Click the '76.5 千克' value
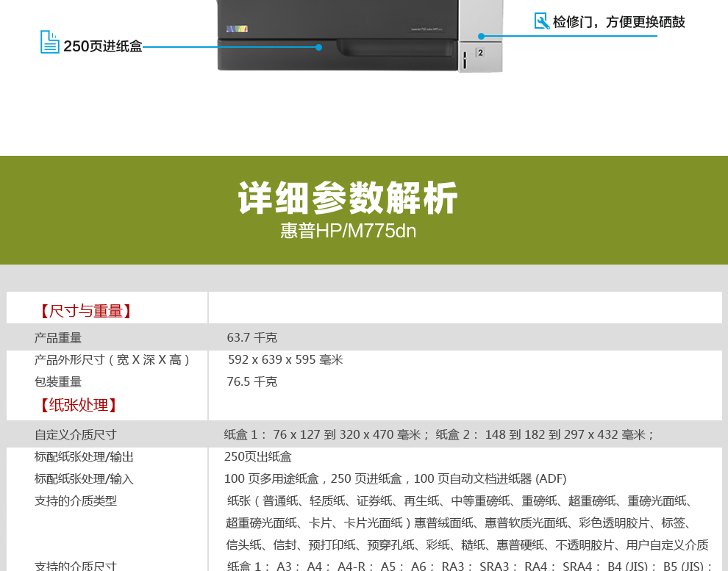Viewport: 728px width, 571px height. [x=251, y=381]
